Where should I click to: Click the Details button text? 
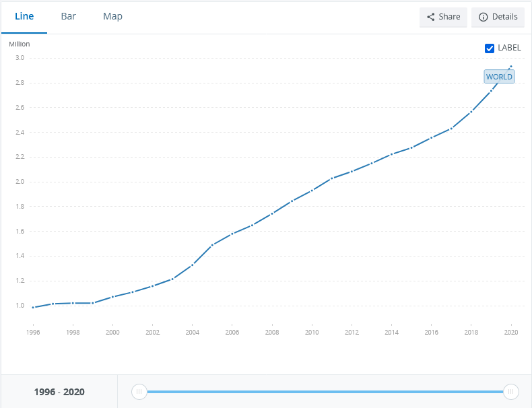click(504, 17)
